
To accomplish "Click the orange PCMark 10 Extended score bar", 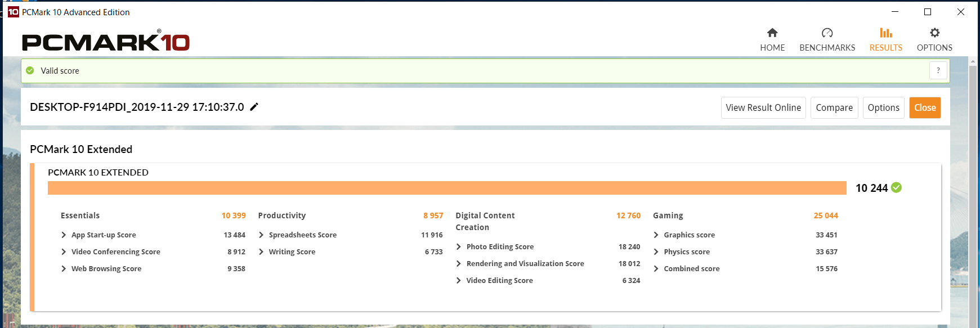I will coord(447,188).
